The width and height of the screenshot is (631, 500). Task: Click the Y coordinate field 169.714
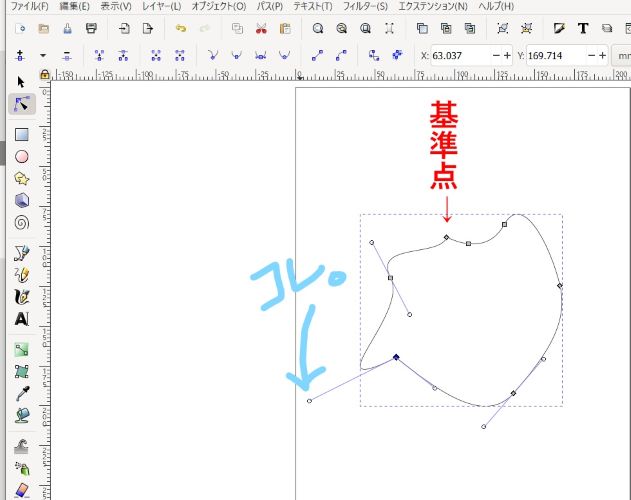click(556, 56)
